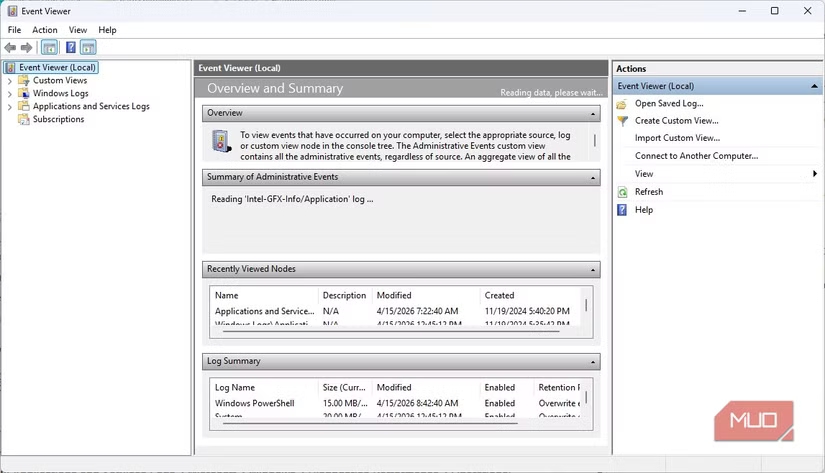Click the Subscriptions icon in the console tree
Image resolution: width=825 pixels, height=473 pixels.
(x=24, y=120)
